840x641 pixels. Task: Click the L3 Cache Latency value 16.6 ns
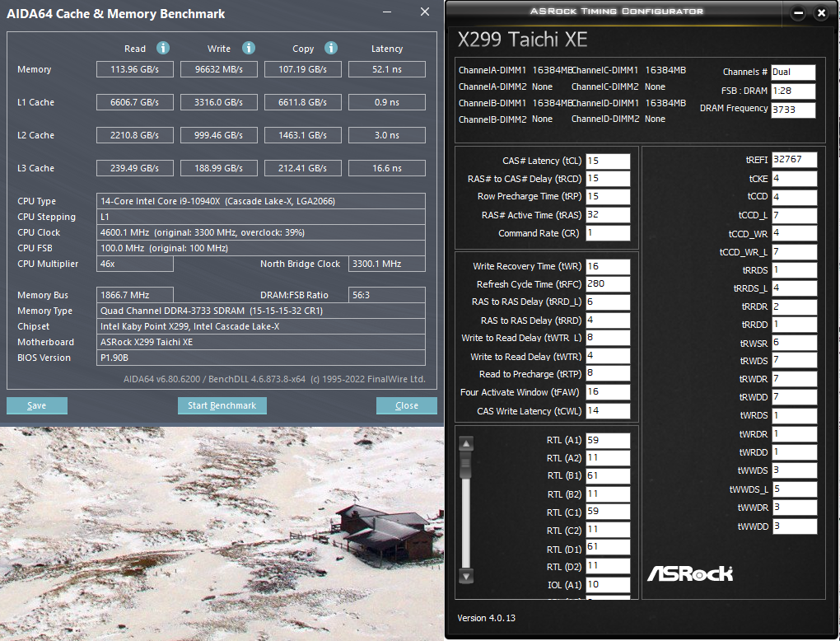coord(387,168)
